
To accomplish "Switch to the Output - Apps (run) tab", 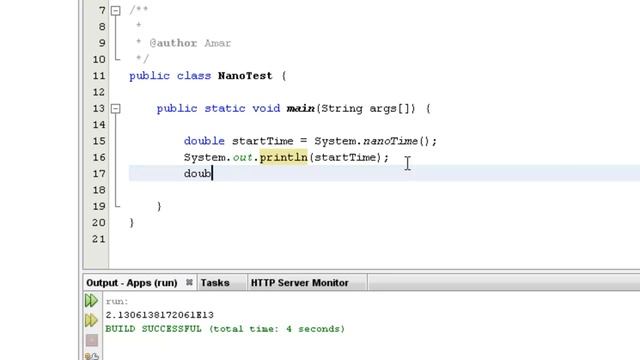I will click(x=131, y=282).
